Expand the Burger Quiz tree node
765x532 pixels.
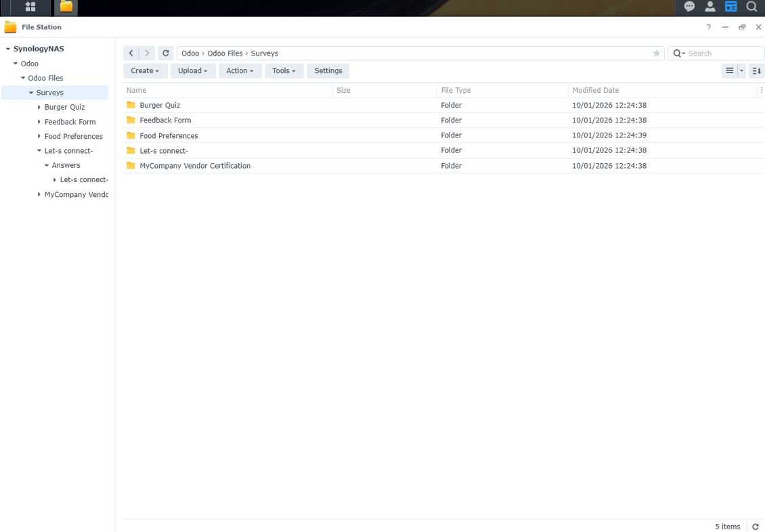[39, 107]
